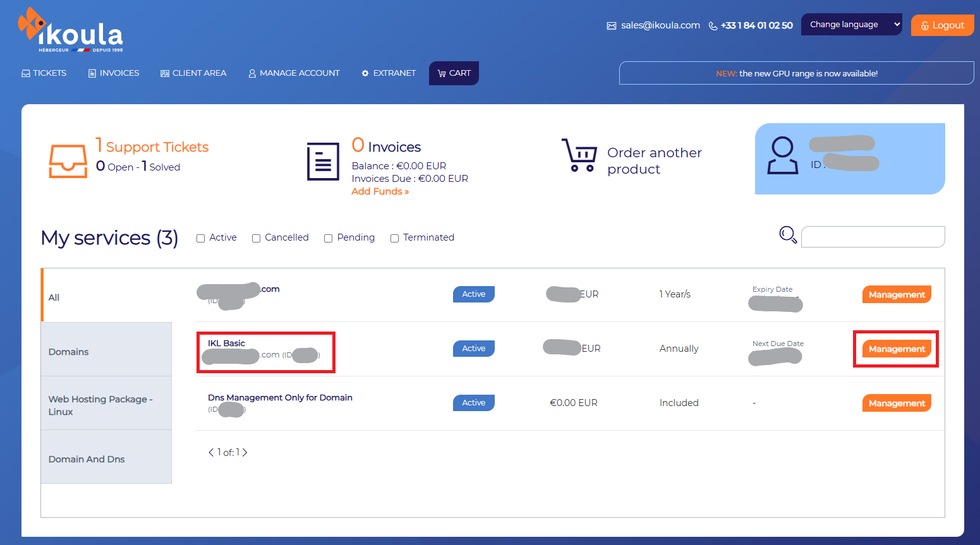
Task: Click the new GPU range announcement banner
Action: pos(797,73)
